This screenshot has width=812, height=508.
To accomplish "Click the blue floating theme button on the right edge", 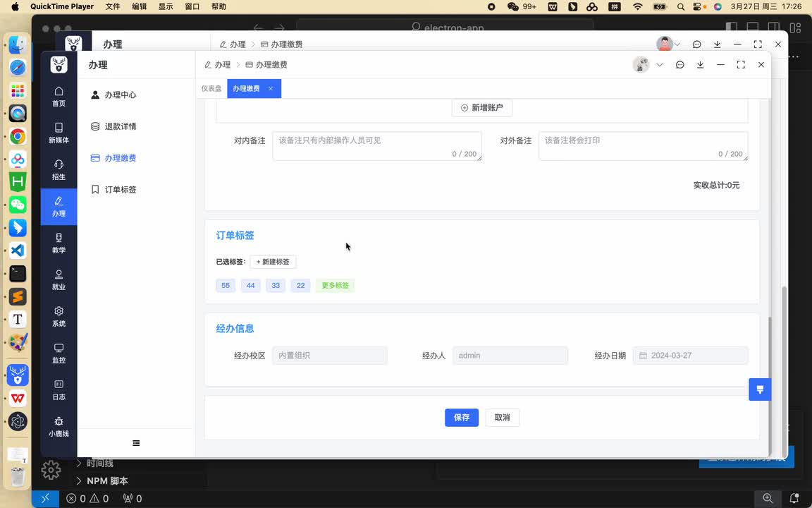I will [760, 389].
